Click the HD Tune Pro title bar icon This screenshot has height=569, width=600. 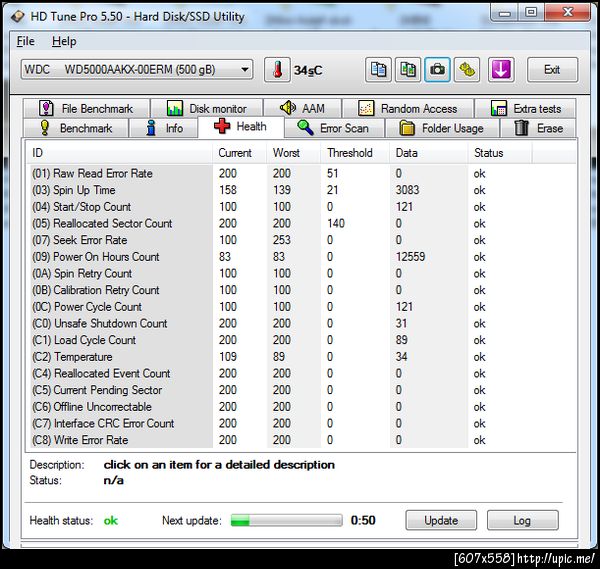click(18, 17)
